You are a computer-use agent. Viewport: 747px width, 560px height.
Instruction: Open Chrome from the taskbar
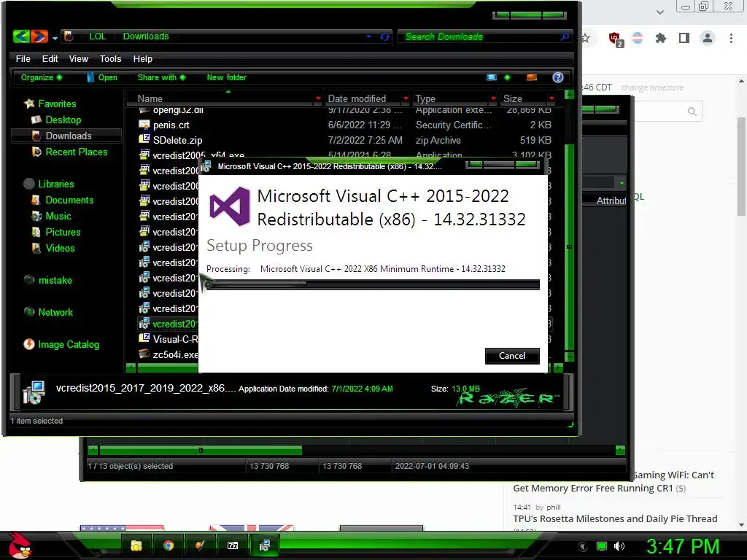coord(169,545)
